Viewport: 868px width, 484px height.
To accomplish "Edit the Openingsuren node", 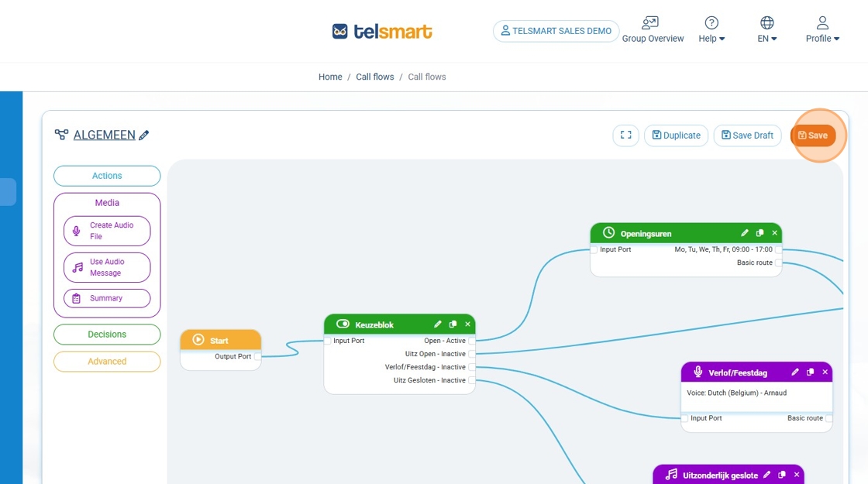I will (745, 233).
